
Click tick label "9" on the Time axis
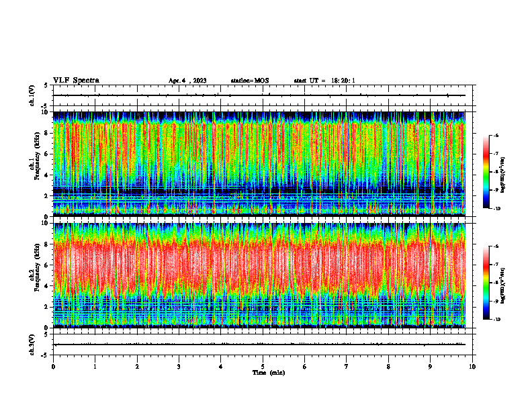pos(430,367)
